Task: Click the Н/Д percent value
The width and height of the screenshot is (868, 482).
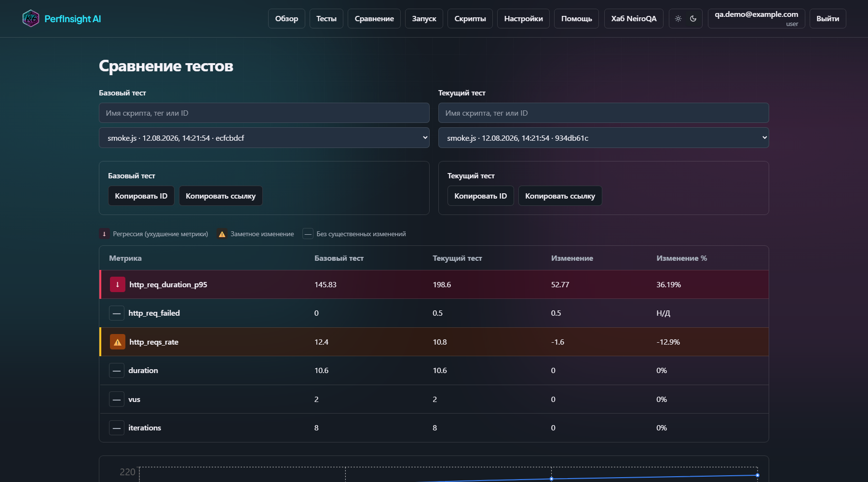Action: pos(663,313)
